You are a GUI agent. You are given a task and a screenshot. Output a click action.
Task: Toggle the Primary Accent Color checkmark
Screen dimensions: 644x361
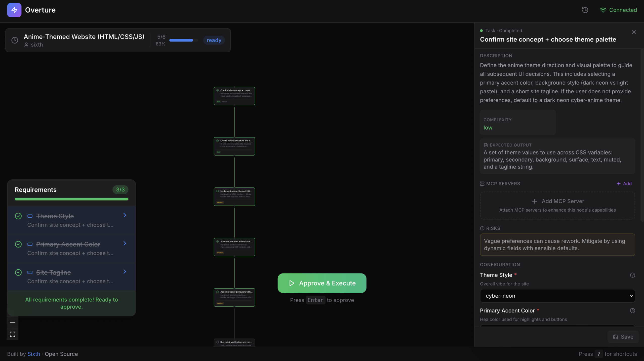tap(18, 244)
